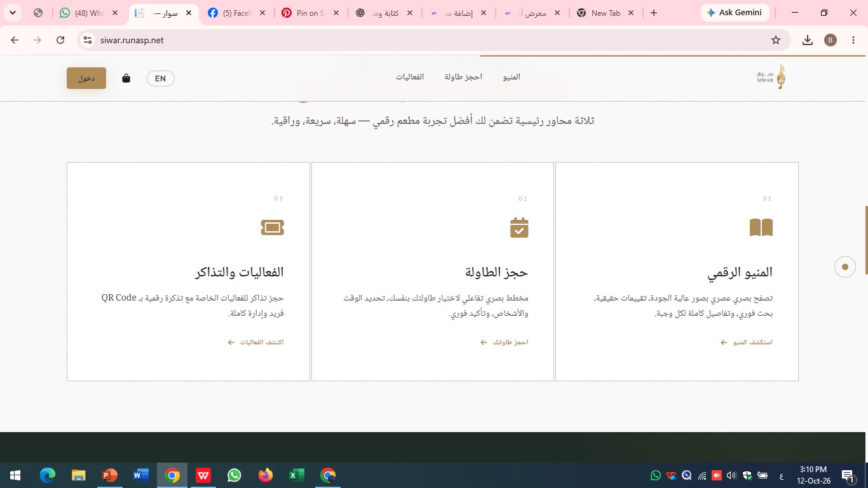
Task: Open Excel from the taskbar
Action: click(297, 475)
